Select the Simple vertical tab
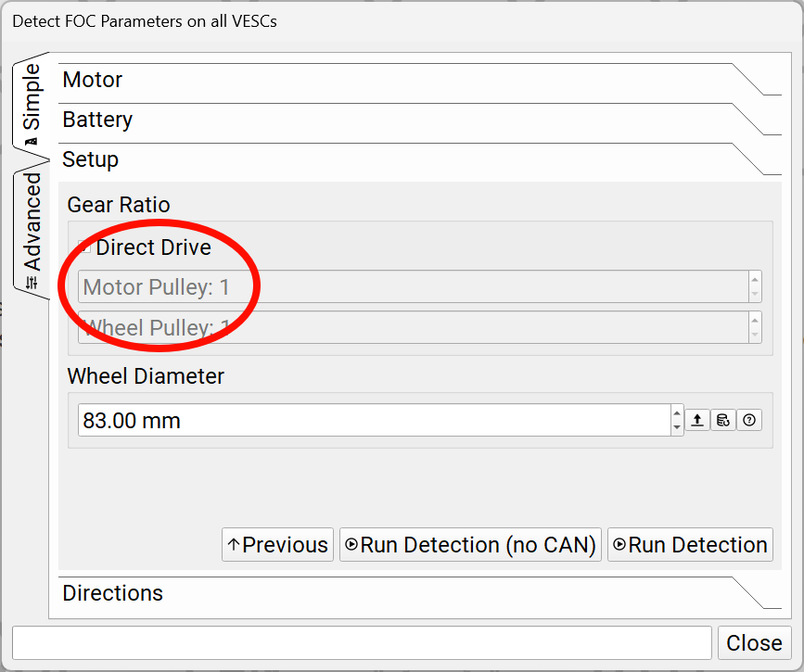Viewport: 804px width, 672px height. pos(32,104)
